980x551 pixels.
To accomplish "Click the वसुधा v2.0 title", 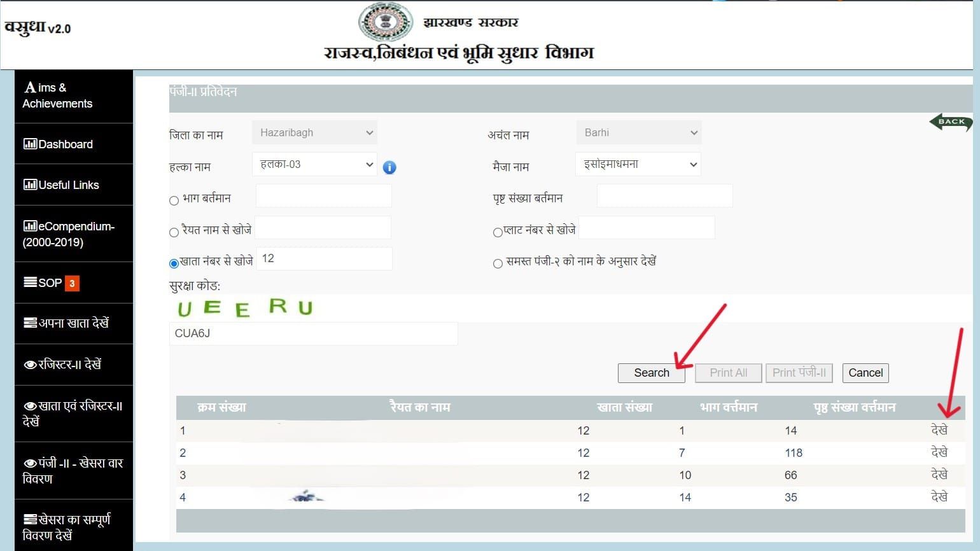I will pyautogui.click(x=38, y=27).
